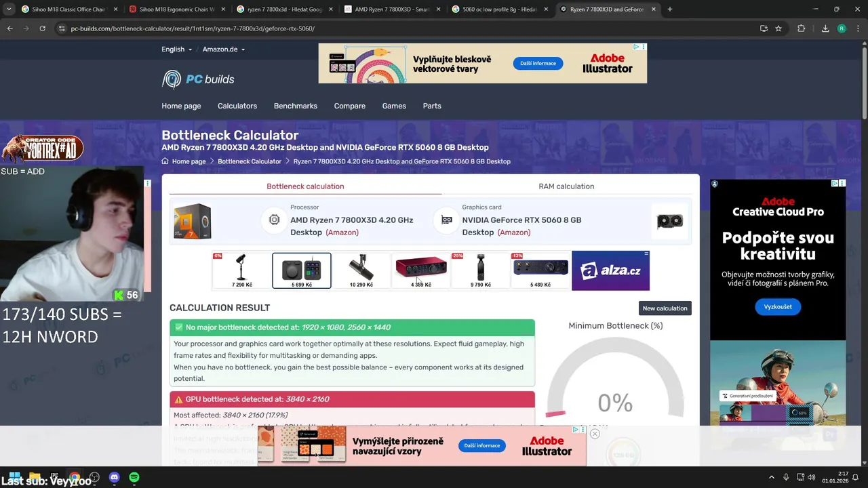This screenshot has width=868, height=488.
Task: Open the browser downloads icon
Action: coord(825,28)
